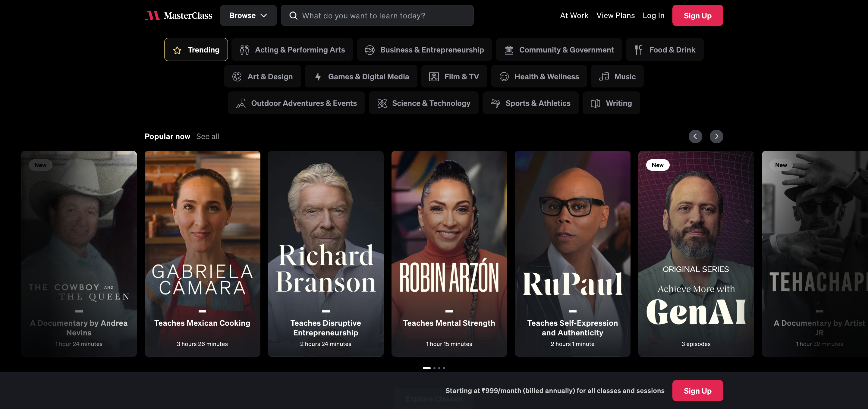868x409 pixels.
Task: Open See all popular classes
Action: (208, 136)
